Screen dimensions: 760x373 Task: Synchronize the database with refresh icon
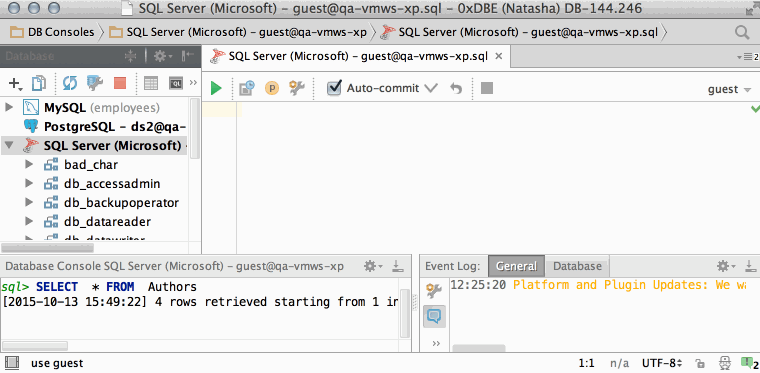[x=70, y=83]
